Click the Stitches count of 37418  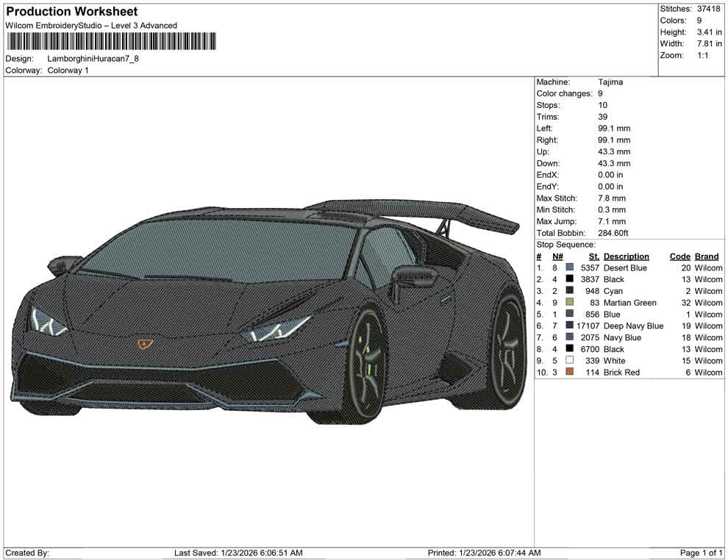pyautogui.click(x=708, y=10)
